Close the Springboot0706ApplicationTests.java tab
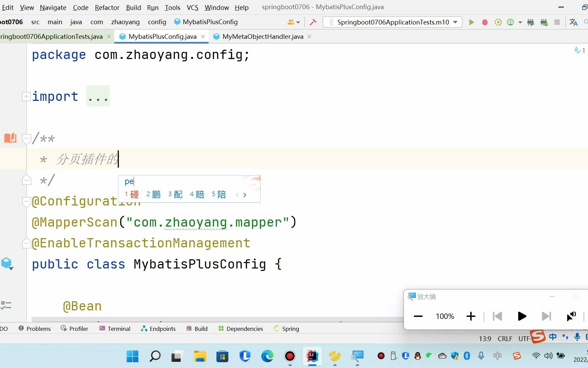This screenshot has width=588, height=368. coord(109,36)
